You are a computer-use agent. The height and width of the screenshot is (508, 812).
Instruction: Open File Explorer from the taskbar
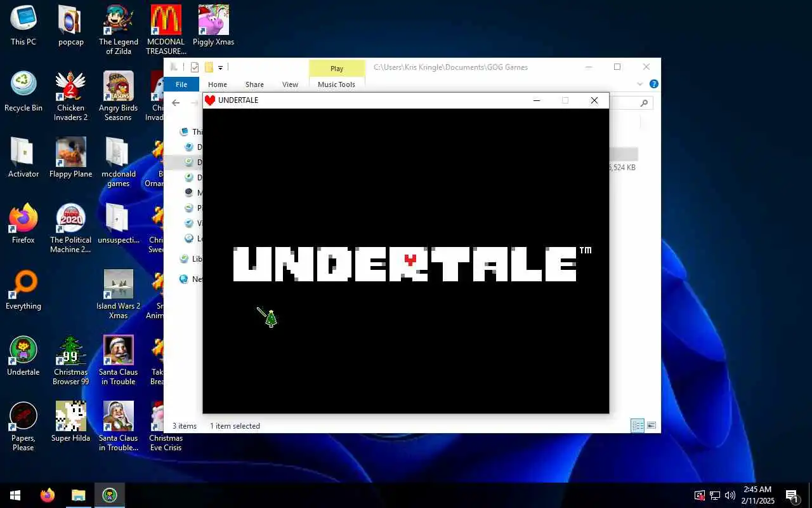click(x=78, y=495)
